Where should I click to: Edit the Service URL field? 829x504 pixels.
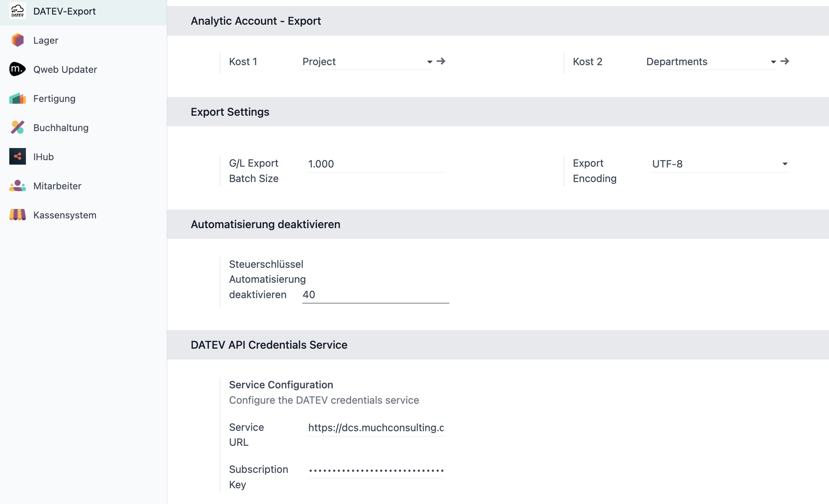click(x=376, y=428)
